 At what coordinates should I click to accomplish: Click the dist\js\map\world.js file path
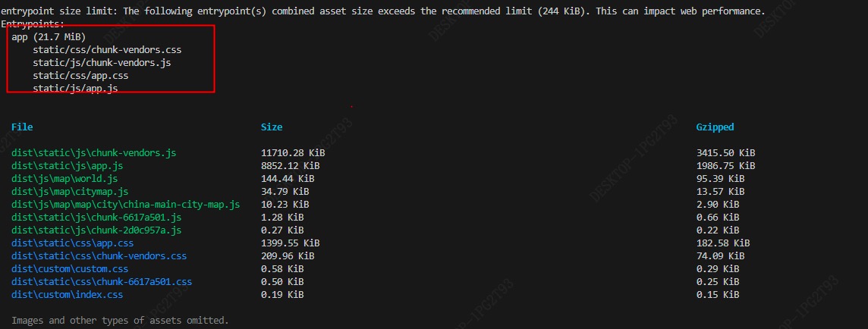pyautogui.click(x=64, y=179)
